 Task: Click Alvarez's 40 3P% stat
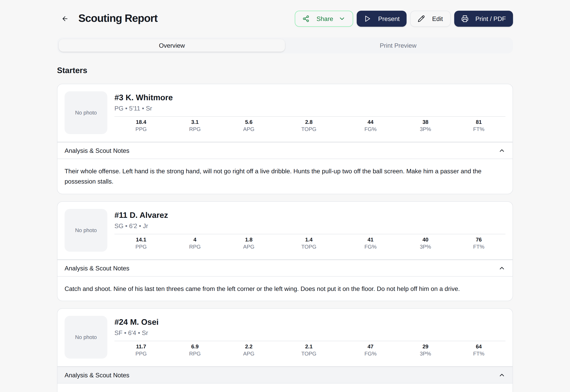pyautogui.click(x=425, y=243)
